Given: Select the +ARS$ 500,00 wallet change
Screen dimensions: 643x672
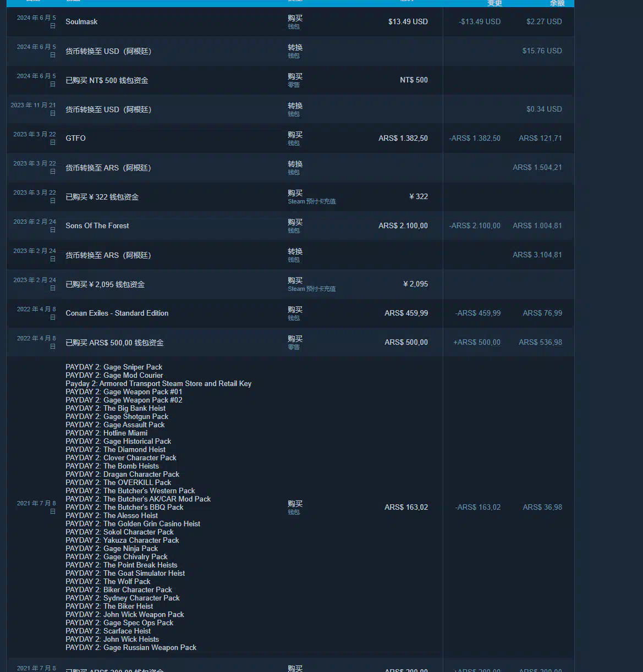Looking at the screenshot, I should pyautogui.click(x=477, y=342).
